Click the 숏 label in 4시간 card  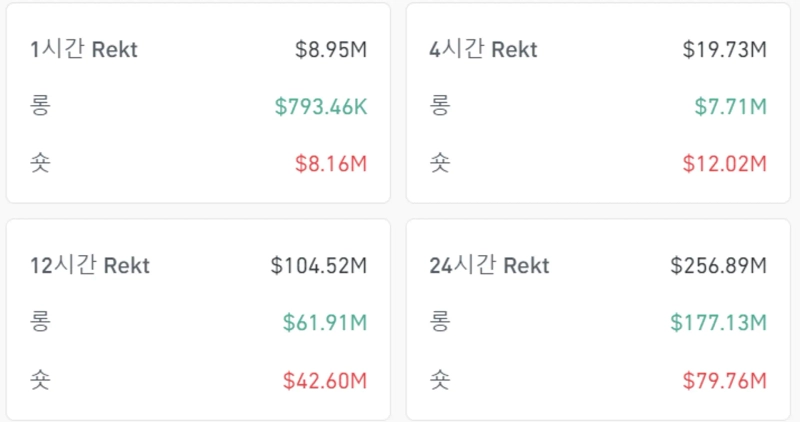point(439,163)
